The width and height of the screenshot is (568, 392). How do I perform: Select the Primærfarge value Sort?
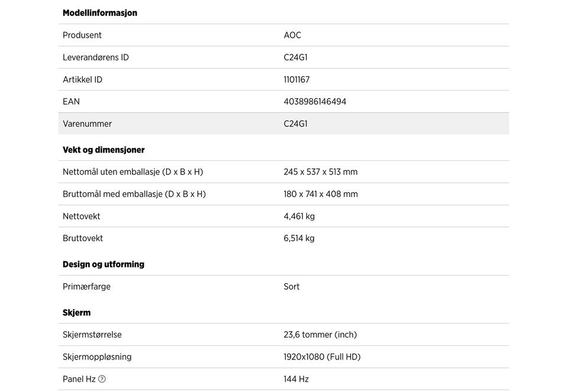291,287
